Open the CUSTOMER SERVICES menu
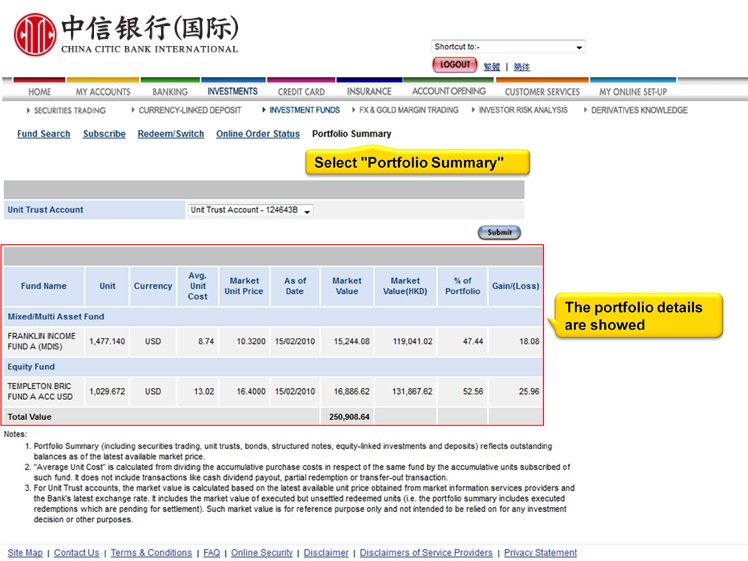 click(542, 92)
